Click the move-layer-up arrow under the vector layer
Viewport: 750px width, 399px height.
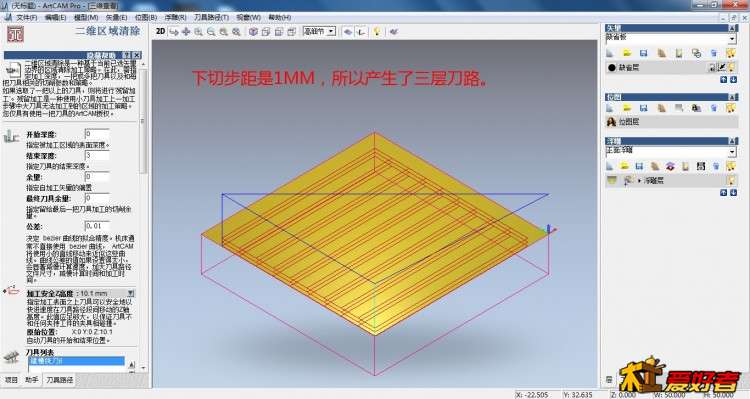point(723,80)
